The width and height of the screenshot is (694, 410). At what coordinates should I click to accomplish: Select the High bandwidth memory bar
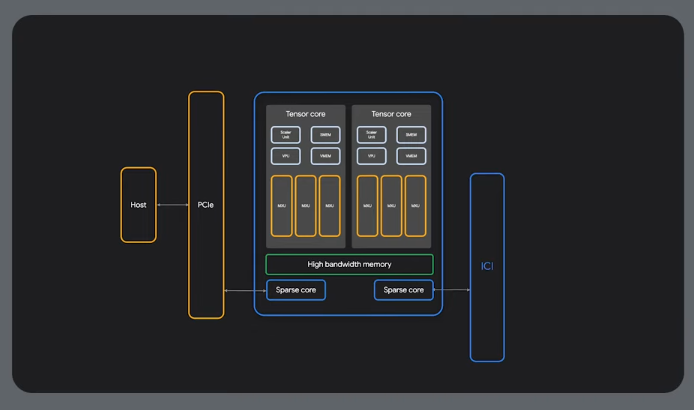point(349,265)
